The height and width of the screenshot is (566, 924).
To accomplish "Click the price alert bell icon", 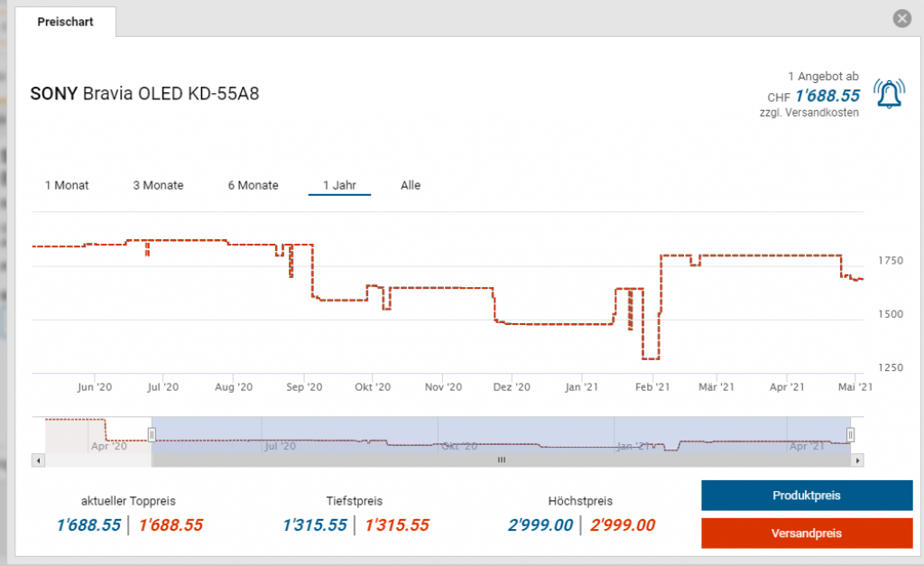I will pyautogui.click(x=890, y=94).
